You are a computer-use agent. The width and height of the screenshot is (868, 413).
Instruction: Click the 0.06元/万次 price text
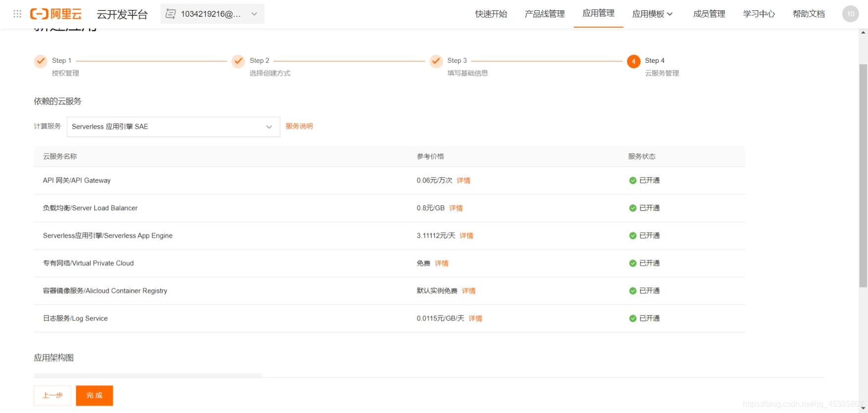point(434,181)
